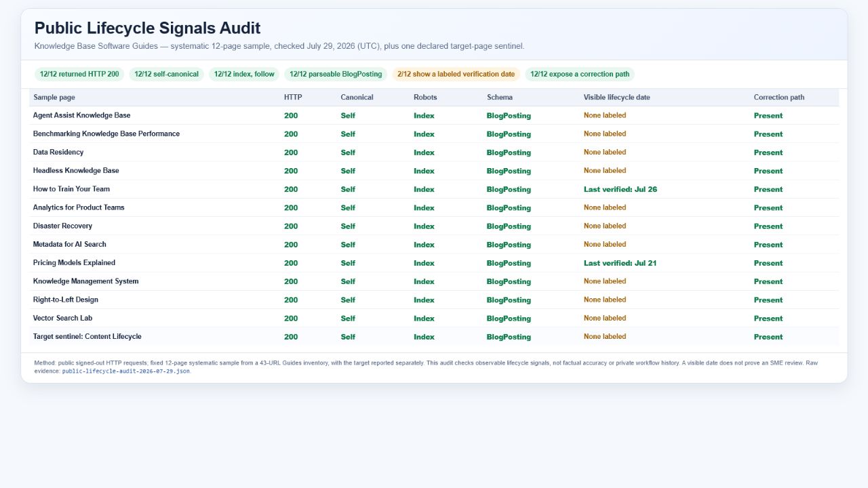Click the '12/12 self-canonical' badge
The width and height of the screenshot is (868, 488).
coord(166,75)
